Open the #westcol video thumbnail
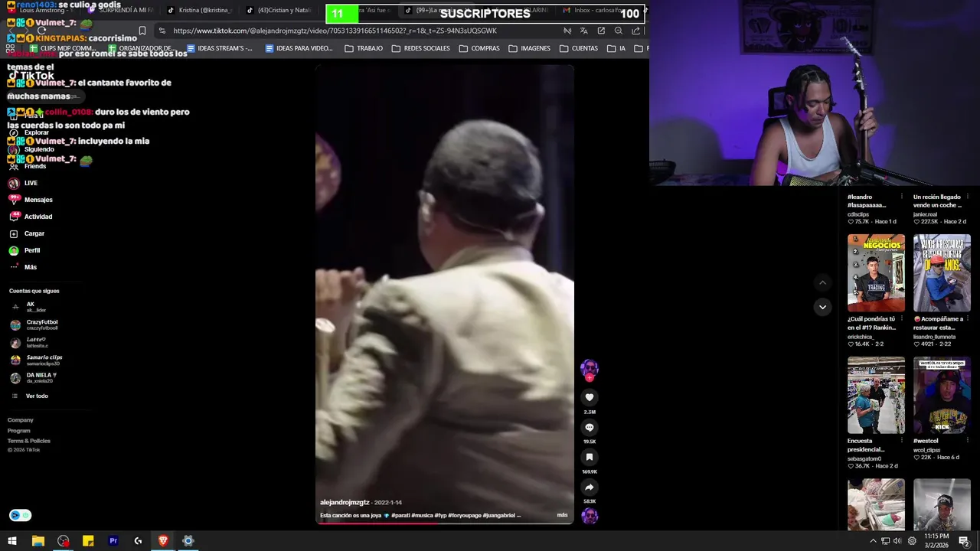Screen dimensions: 980x551 click(x=942, y=395)
